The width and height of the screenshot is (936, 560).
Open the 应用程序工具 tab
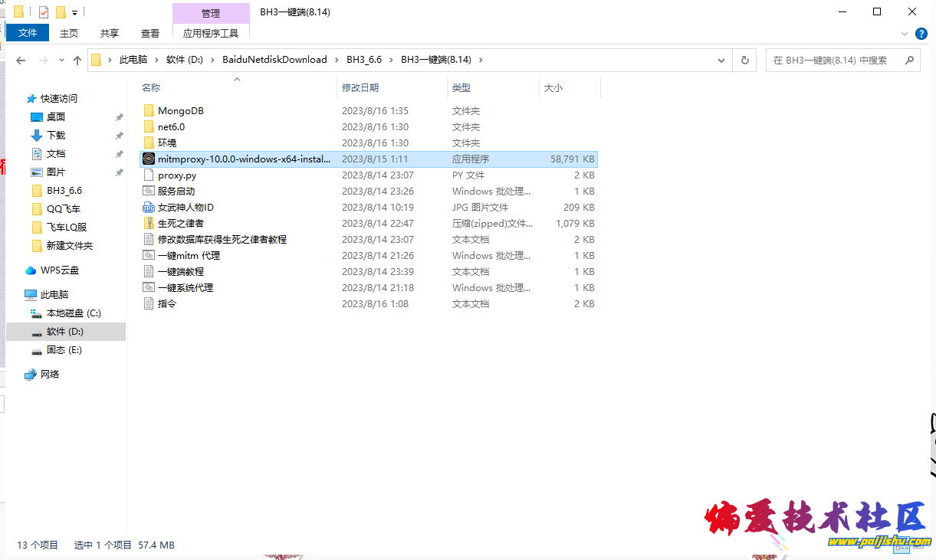(211, 33)
